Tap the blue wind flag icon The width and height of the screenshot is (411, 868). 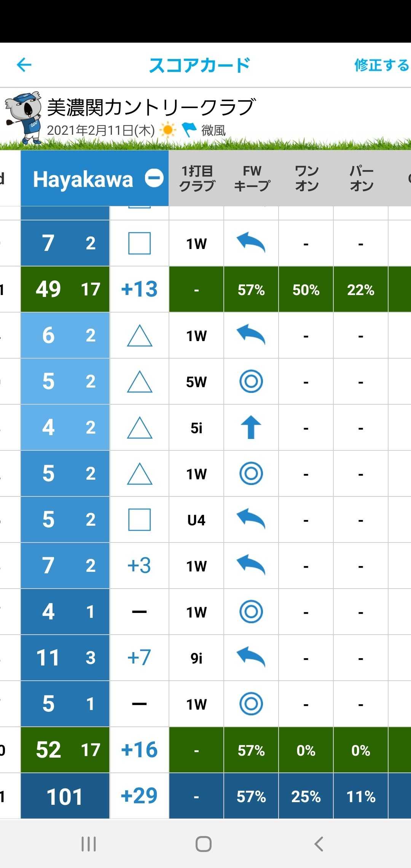click(x=189, y=129)
